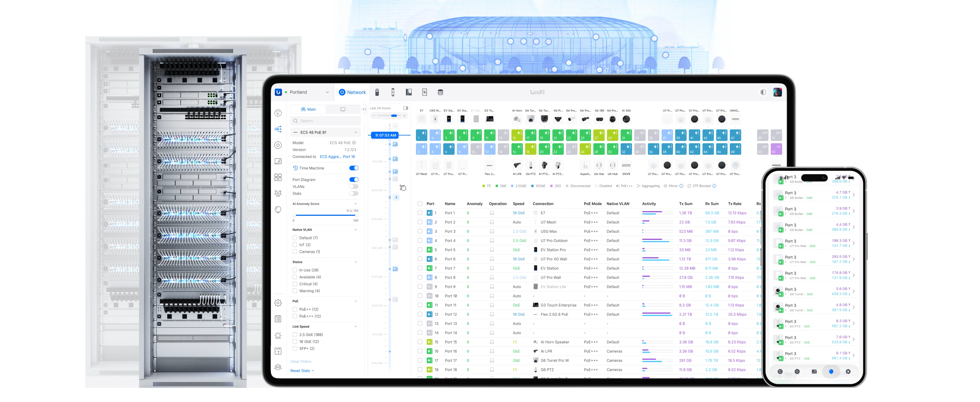Select purple port 52 in the port diagram
980x402 pixels.
[776, 149]
